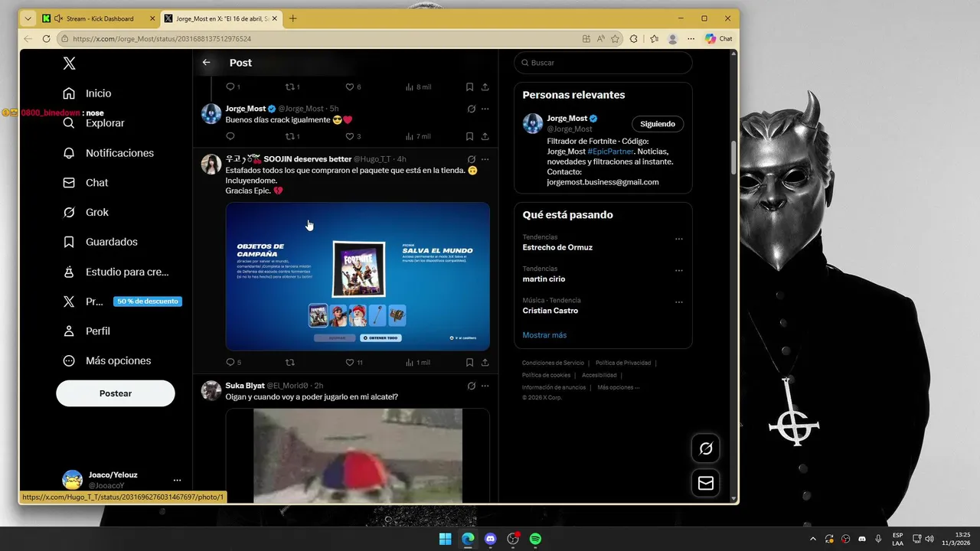Open account menu dots next to Joaco/Yelouz
Viewport: 980px width, 551px height.
[177, 481]
